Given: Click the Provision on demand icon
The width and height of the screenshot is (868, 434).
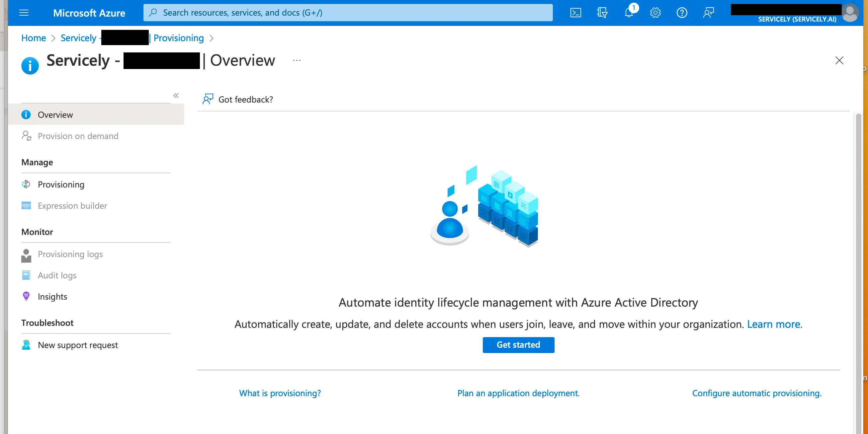Looking at the screenshot, I should pos(26,136).
